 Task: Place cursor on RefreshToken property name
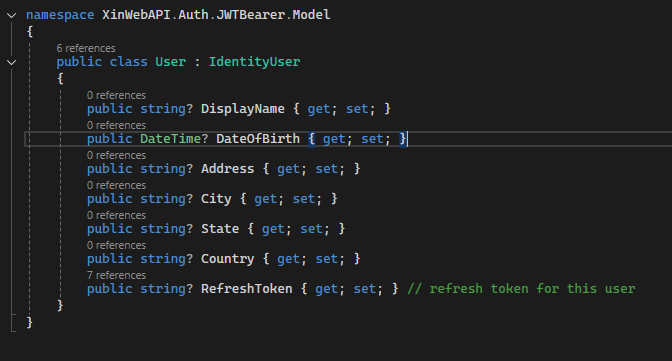(x=246, y=289)
